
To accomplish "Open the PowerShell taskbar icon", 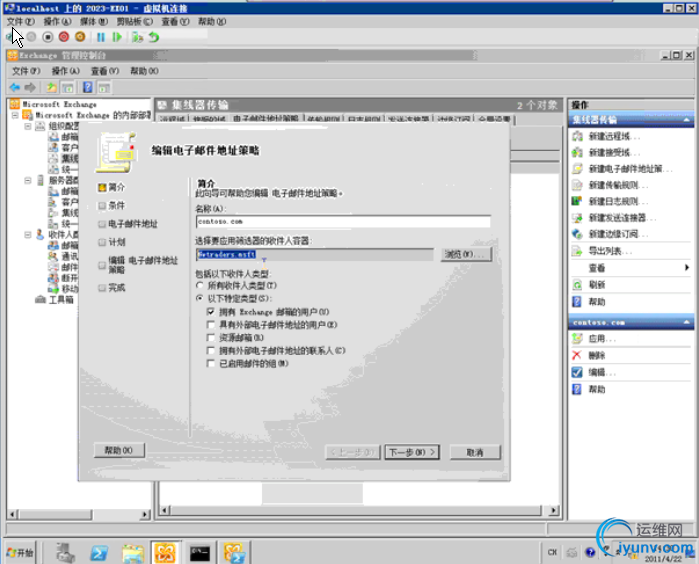I will coord(99,553).
